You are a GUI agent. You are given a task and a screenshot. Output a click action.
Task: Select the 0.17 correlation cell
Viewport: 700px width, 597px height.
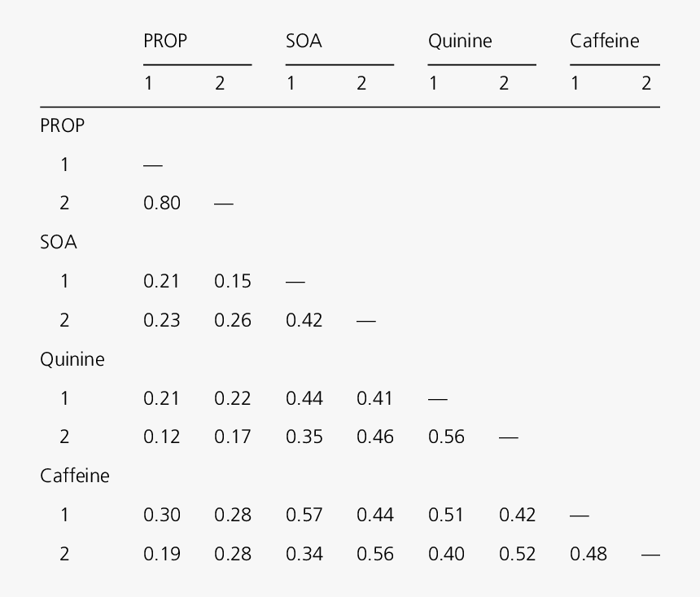[x=233, y=437]
